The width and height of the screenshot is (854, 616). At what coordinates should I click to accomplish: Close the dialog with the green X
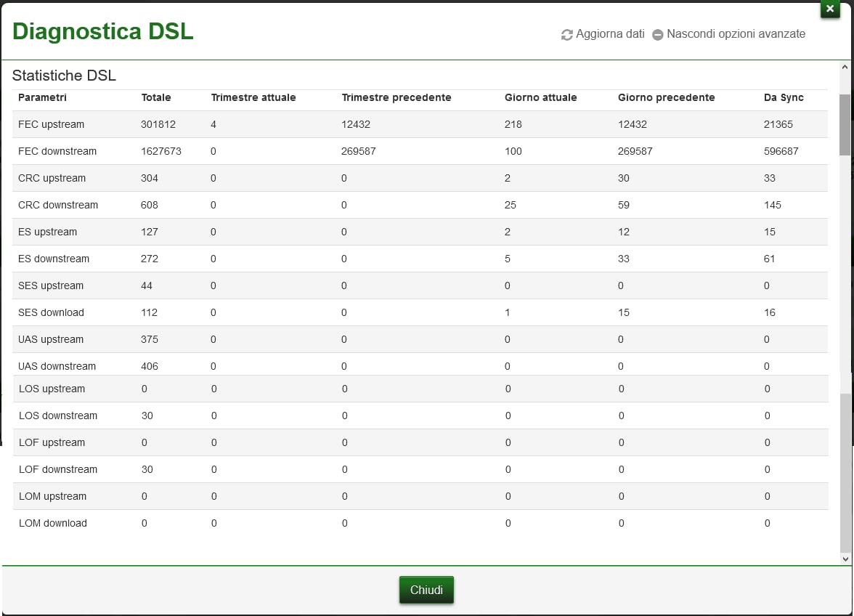[830, 9]
